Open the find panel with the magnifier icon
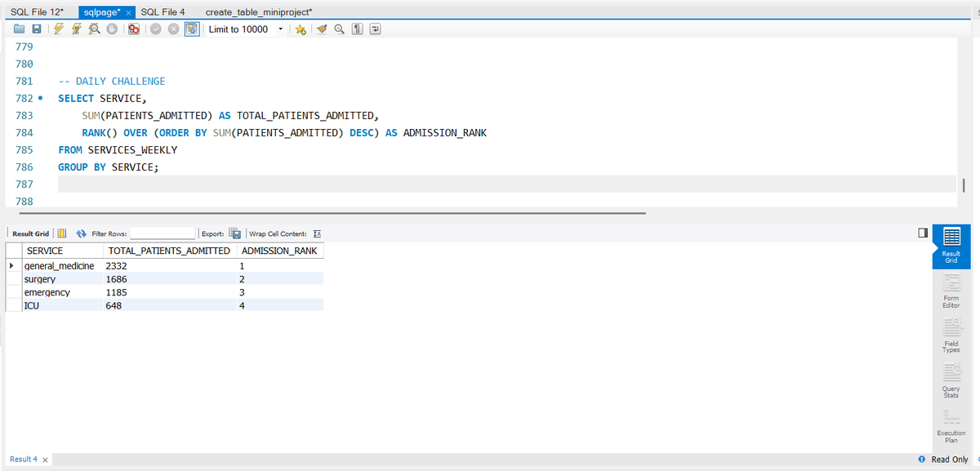The height and width of the screenshot is (471, 980). point(338,29)
